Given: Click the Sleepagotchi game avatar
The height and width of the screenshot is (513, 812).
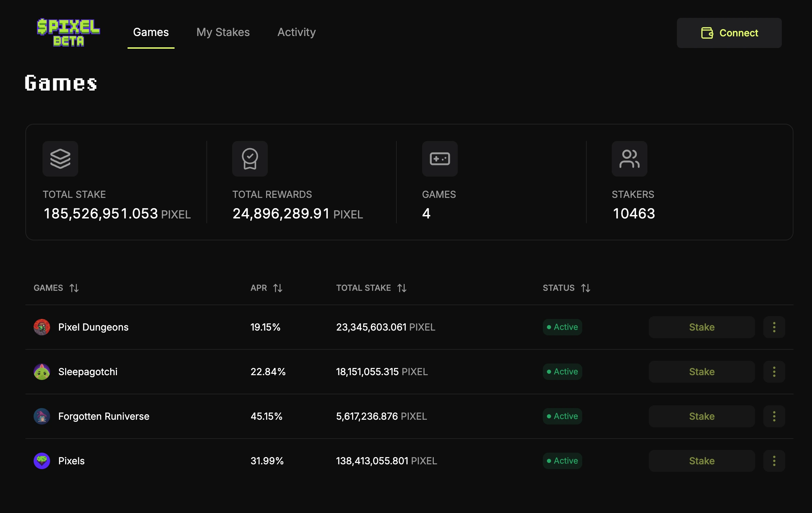Looking at the screenshot, I should pyautogui.click(x=42, y=372).
